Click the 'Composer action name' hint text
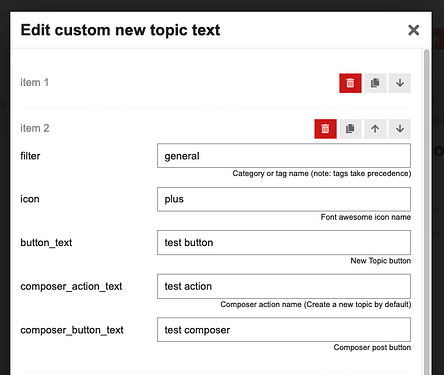 [316, 304]
